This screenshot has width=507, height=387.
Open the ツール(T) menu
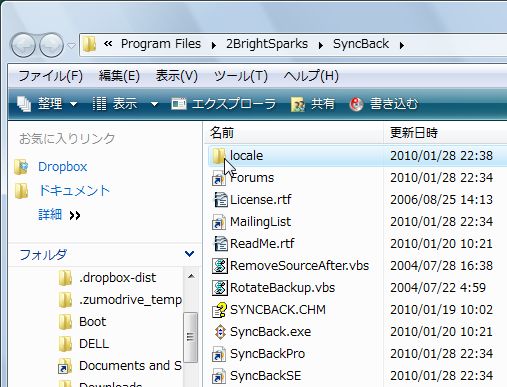pos(241,76)
